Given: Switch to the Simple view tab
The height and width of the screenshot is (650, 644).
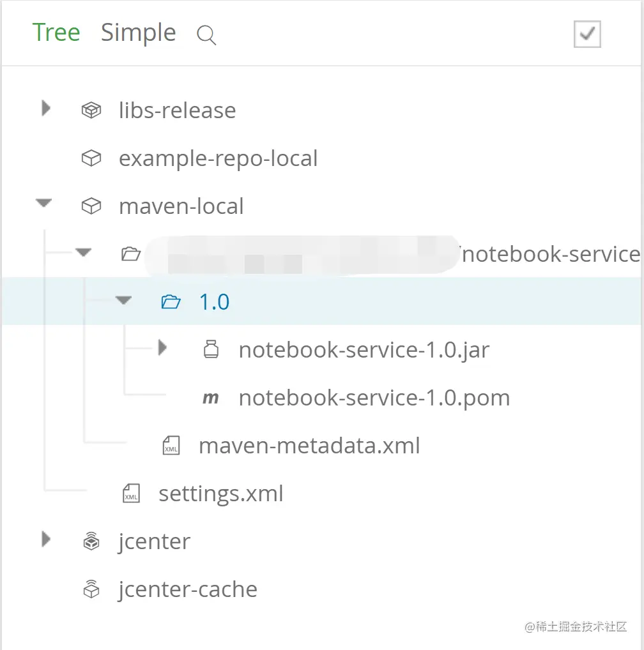Looking at the screenshot, I should pos(138,33).
